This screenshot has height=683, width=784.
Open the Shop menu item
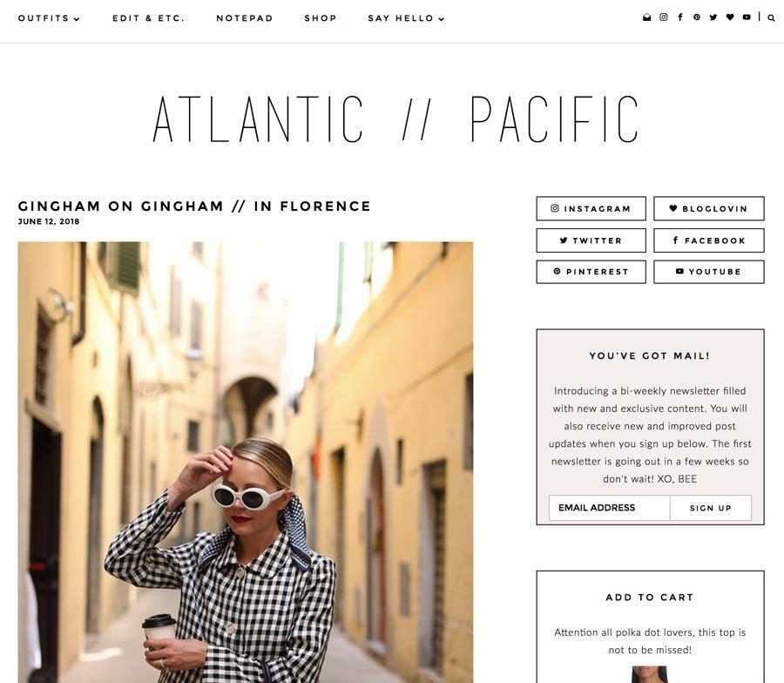coord(321,18)
